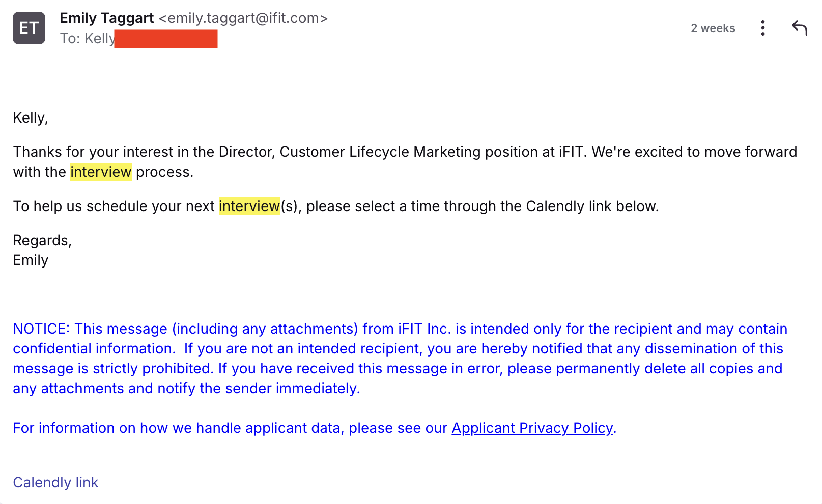This screenshot has width=822, height=504.
Task: Open the Calendly link
Action: 55,483
